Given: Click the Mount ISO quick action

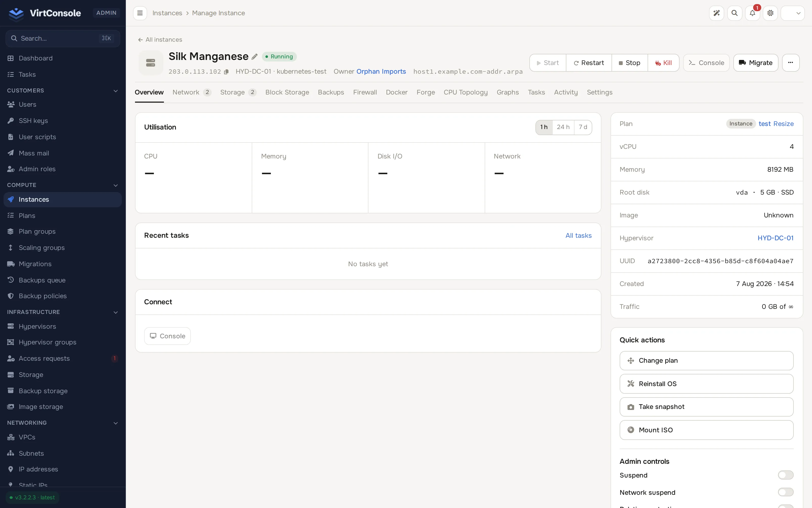Looking at the screenshot, I should pyautogui.click(x=706, y=430).
